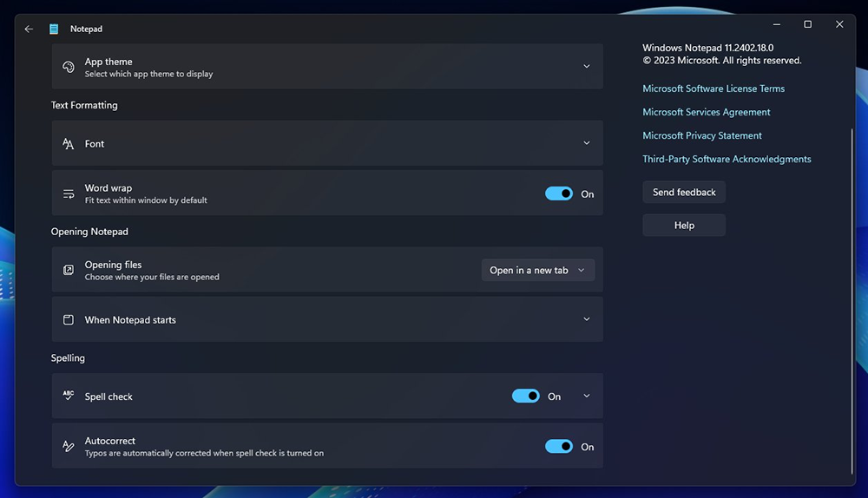This screenshot has height=498, width=868.
Task: Open Microsoft Software License Terms link
Action: coord(713,88)
